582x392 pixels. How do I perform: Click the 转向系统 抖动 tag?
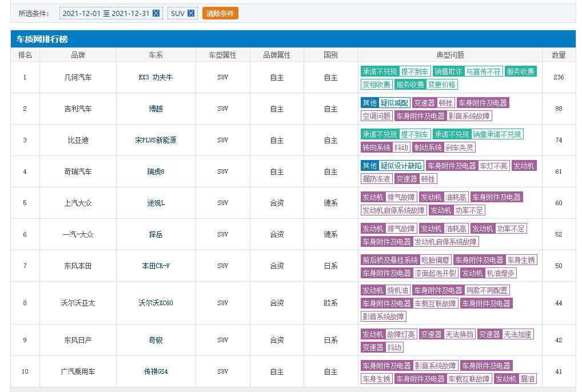(385, 147)
